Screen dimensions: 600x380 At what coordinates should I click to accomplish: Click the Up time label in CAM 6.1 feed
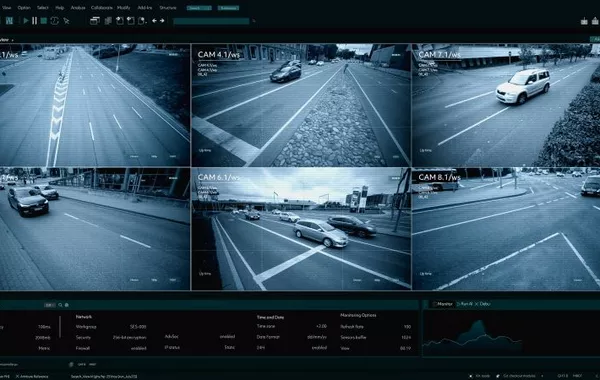(205, 274)
